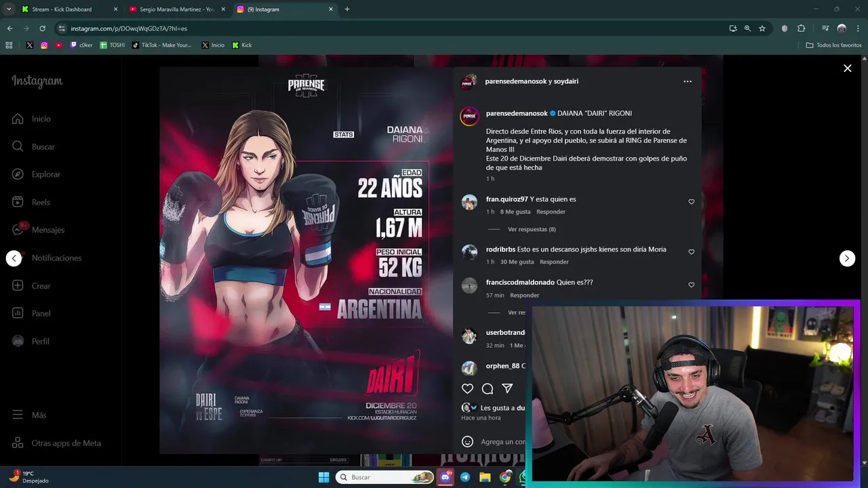868x488 pixels.
Task: Click browser back button
Action: click(9, 28)
